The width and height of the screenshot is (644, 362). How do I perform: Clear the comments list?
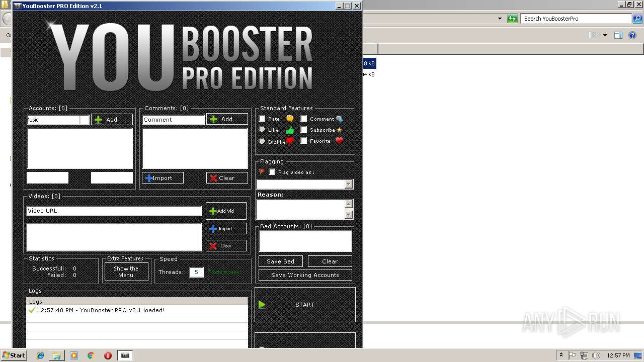227,178
